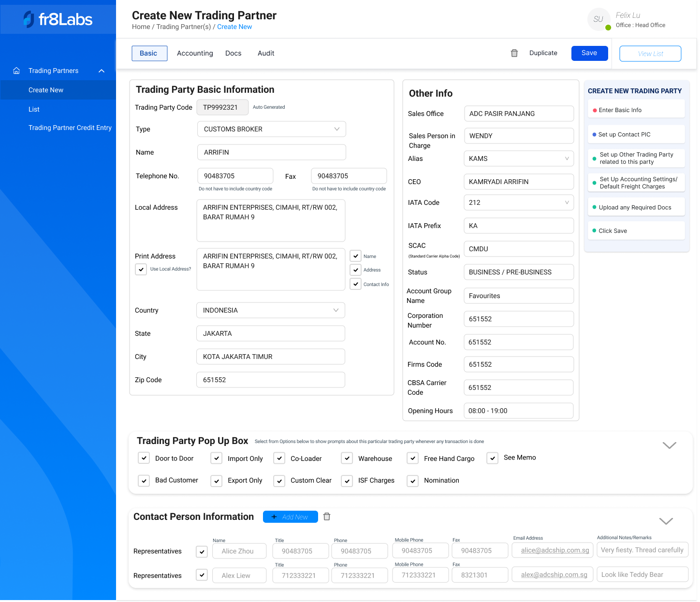Image resolution: width=700 pixels, height=602 pixels.
Task: Open the Alias dropdown
Action: pos(519,158)
